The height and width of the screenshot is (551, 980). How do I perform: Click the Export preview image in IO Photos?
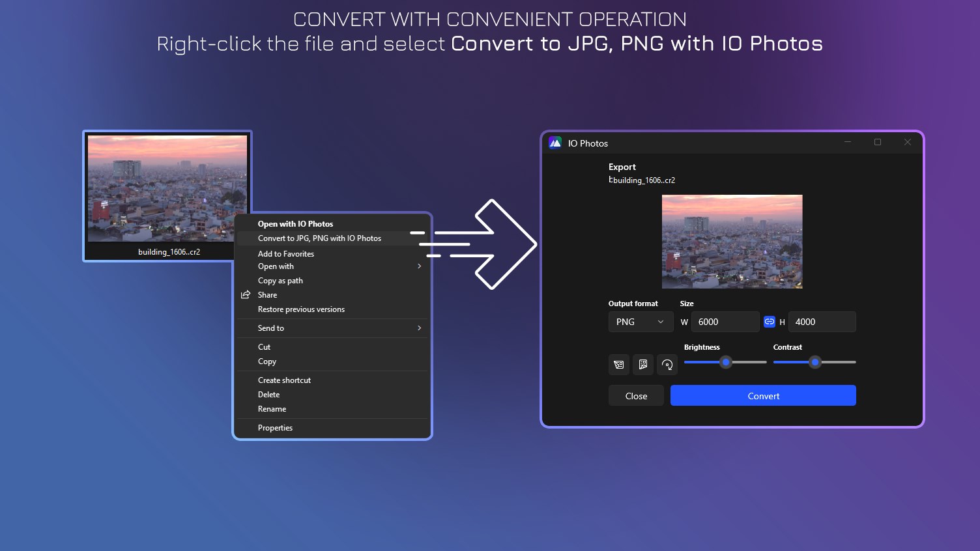coord(732,242)
